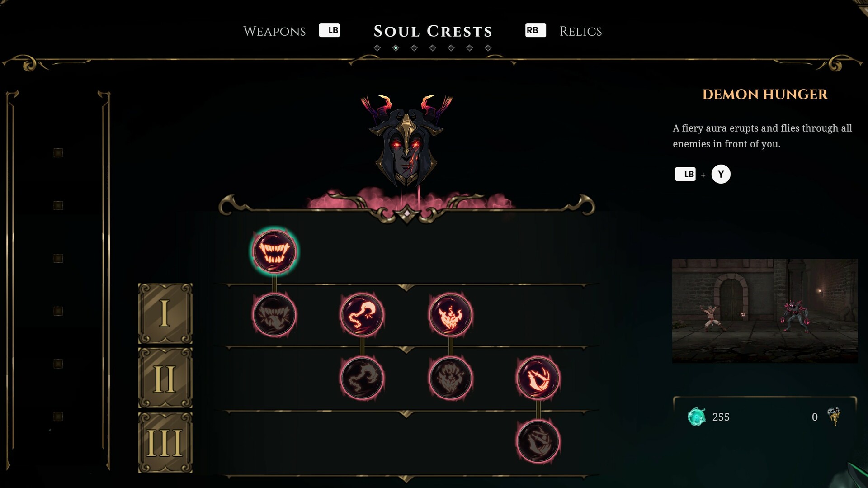
Task: Click the dimmed whip upgrade in tier II
Action: (x=362, y=378)
